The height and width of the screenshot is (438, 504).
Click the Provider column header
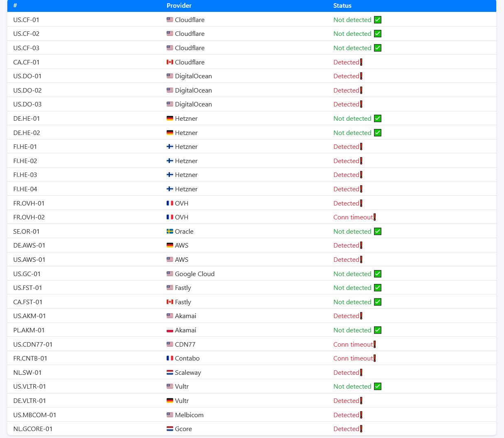coord(179,6)
